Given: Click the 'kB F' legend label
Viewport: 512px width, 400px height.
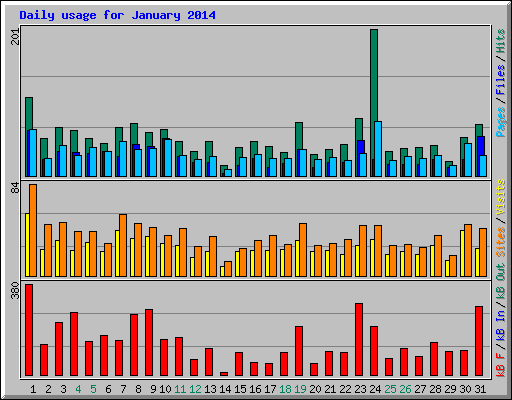Looking at the screenshot, I should coord(501,365).
